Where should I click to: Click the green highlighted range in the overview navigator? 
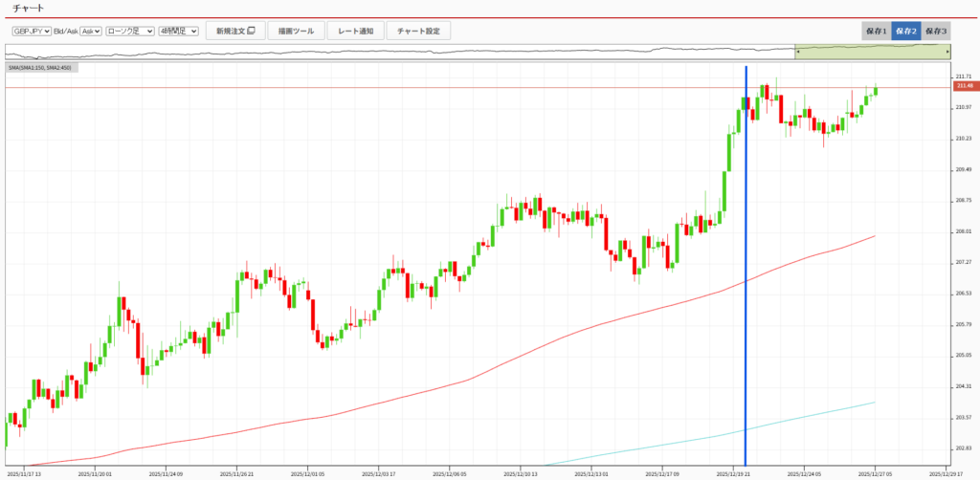coord(871,52)
